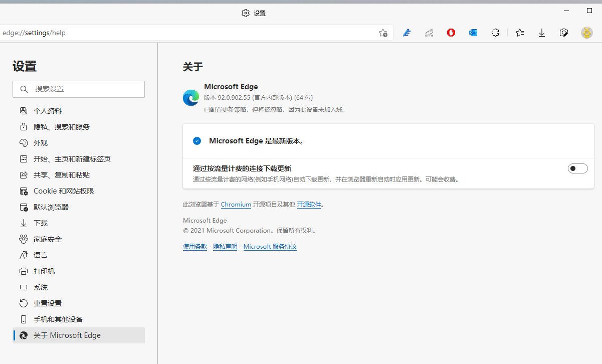Click the language icon beside 语言
This screenshot has width=602, height=364.
pyautogui.click(x=23, y=255)
